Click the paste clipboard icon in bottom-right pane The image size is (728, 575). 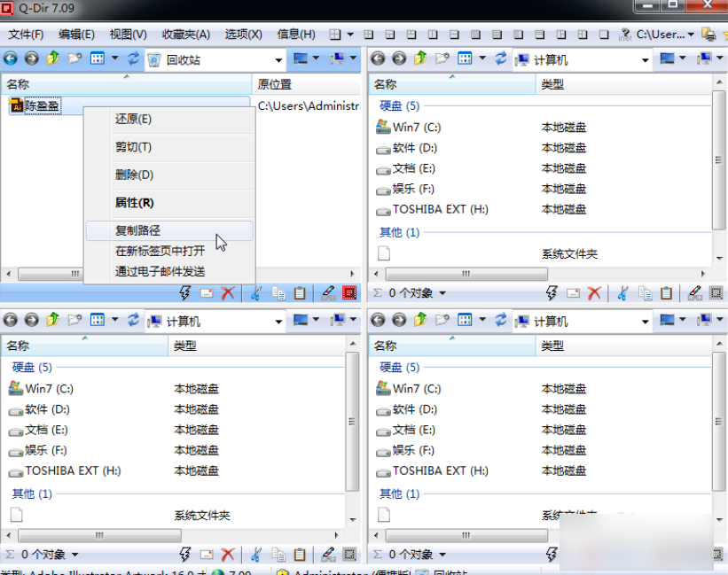click(x=667, y=555)
